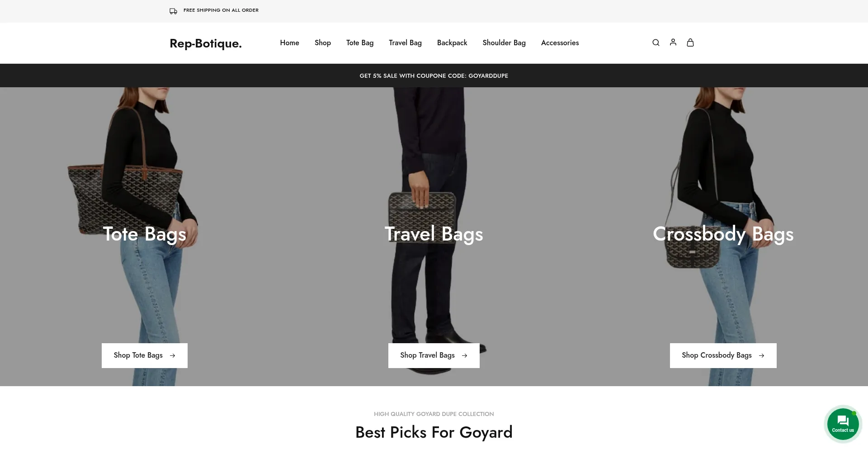Open the Backpack navigation link
The width and height of the screenshot is (868, 449).
(452, 43)
